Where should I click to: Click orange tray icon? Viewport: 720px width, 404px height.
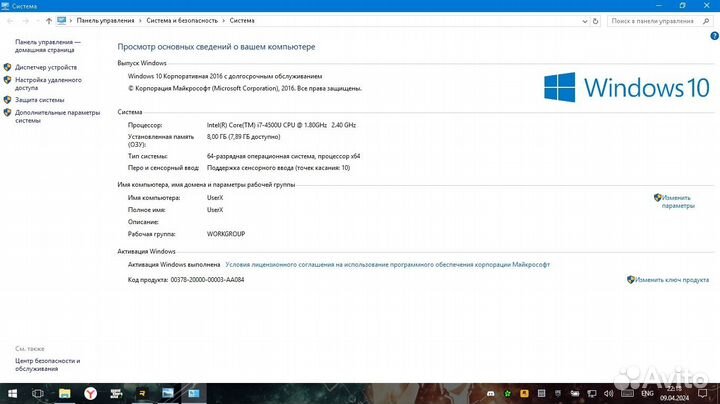[x=524, y=393]
